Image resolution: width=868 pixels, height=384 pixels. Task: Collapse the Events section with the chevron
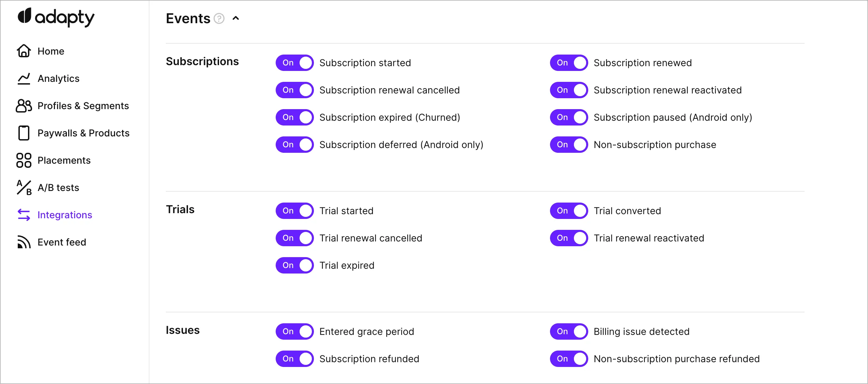[236, 18]
